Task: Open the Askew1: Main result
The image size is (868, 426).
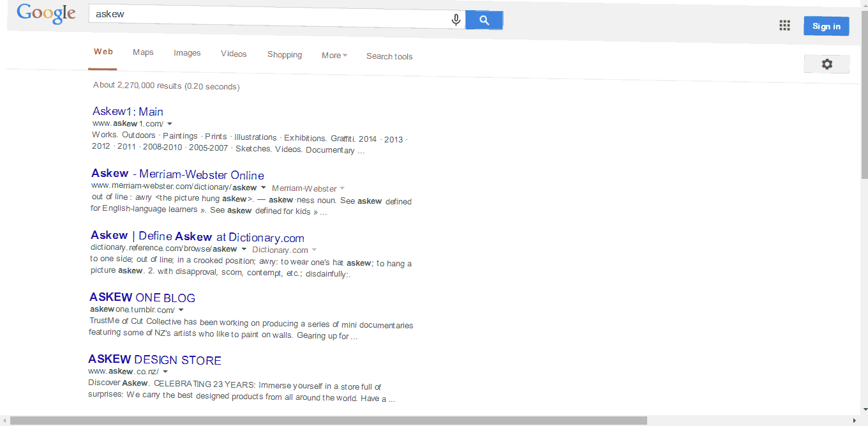Action: (x=128, y=112)
